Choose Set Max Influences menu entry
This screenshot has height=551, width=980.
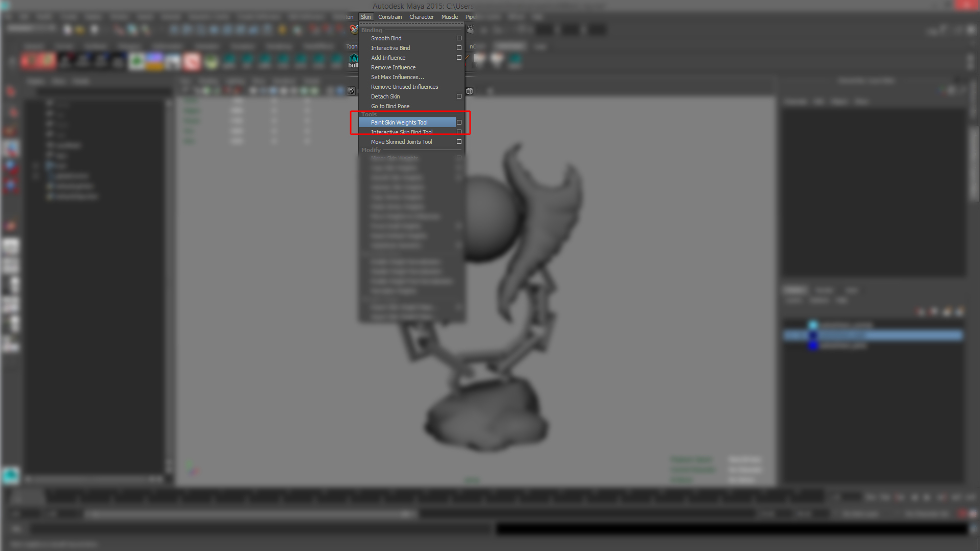(x=397, y=77)
